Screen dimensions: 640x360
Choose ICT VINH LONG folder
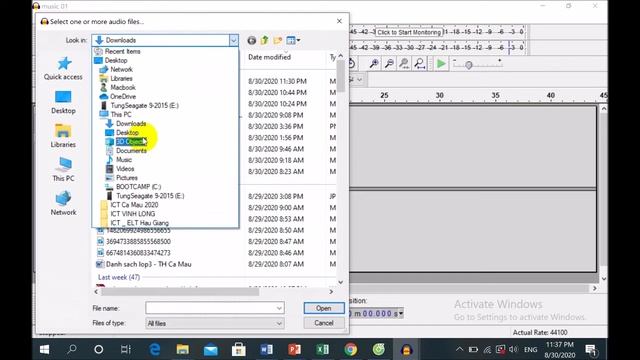pos(133,214)
